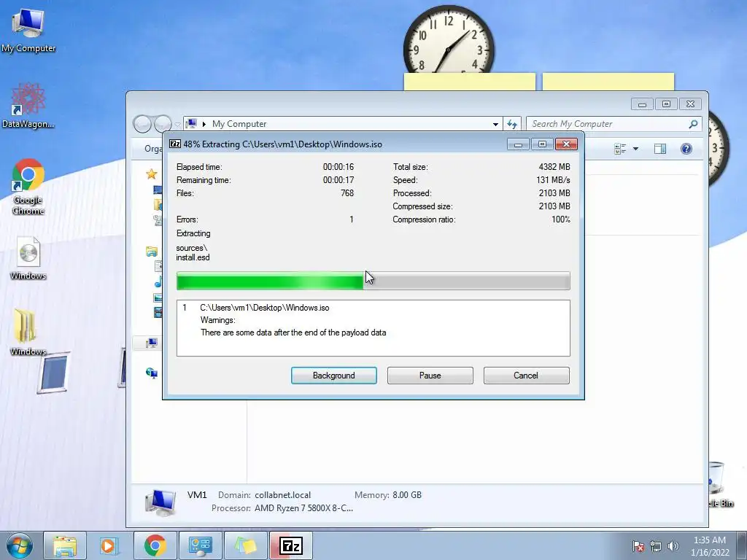Select Network icon in navigation pane
747x560 pixels.
click(x=152, y=373)
